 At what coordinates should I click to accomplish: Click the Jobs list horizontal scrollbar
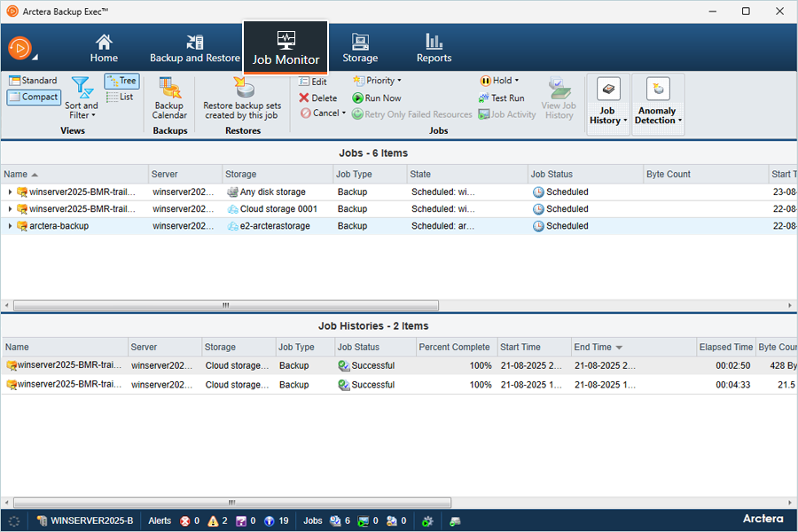(226, 305)
